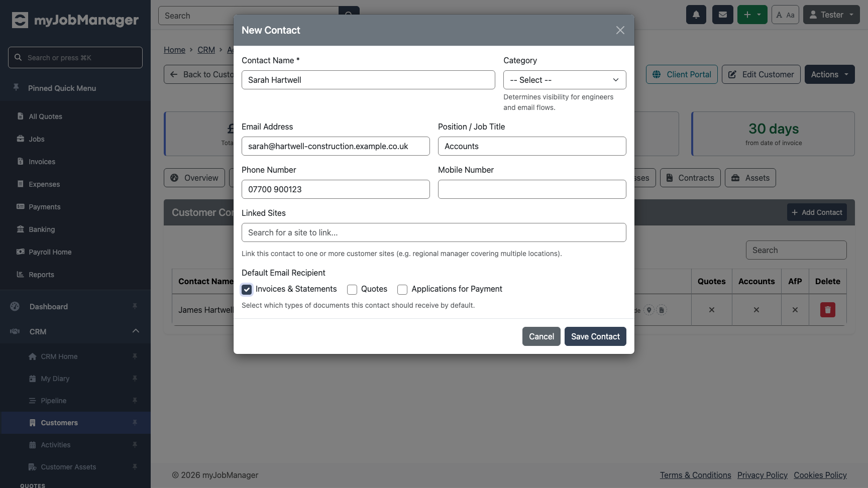
Task: Click the Linked Sites search field
Action: click(434, 232)
